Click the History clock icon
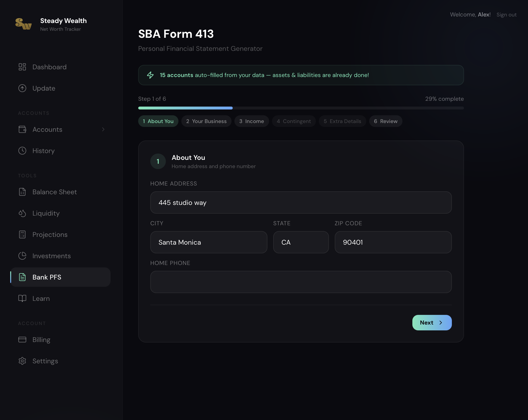Viewport: 528px width, 420px height. point(22,151)
